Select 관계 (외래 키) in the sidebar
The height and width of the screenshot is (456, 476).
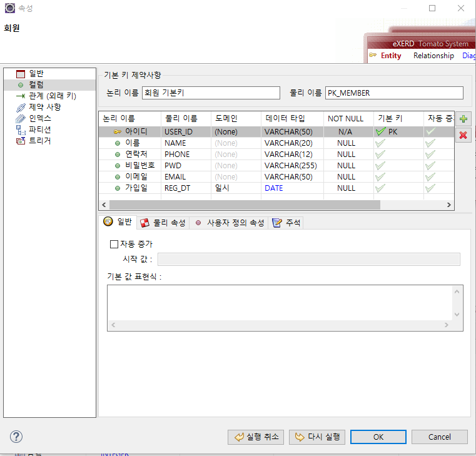tap(52, 96)
